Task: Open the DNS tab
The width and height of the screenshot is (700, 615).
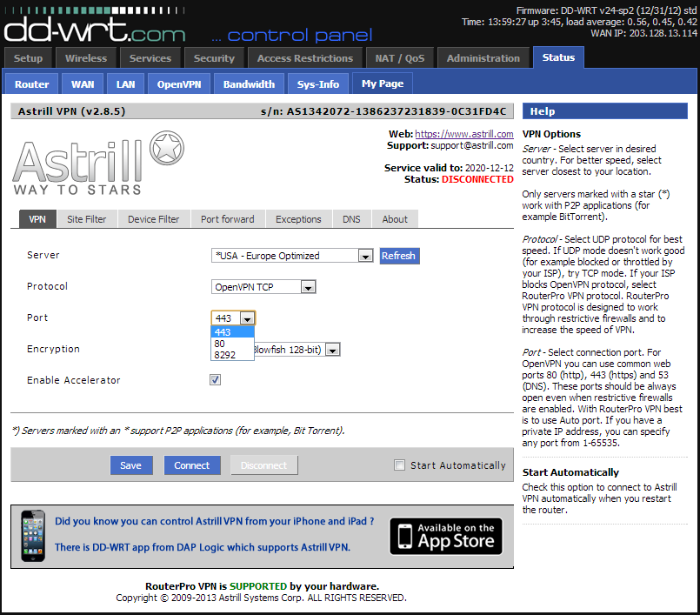Action: pyautogui.click(x=351, y=219)
